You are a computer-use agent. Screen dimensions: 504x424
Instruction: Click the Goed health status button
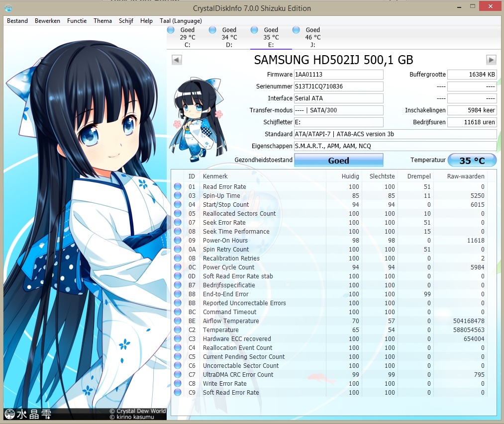click(x=338, y=160)
